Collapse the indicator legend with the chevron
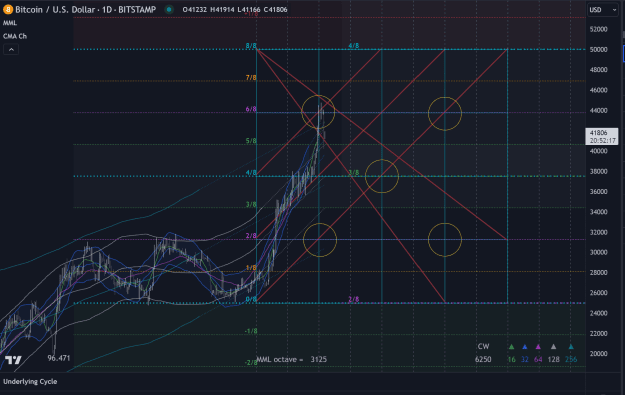 tap(11, 49)
